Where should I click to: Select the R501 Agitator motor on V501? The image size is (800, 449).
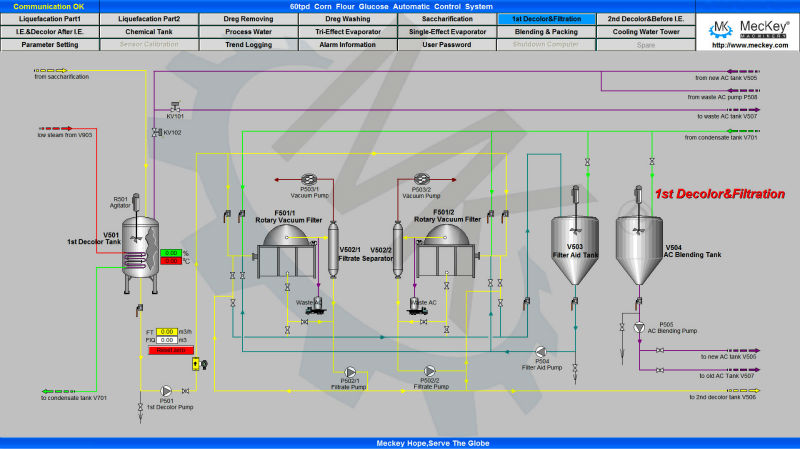[x=134, y=201]
